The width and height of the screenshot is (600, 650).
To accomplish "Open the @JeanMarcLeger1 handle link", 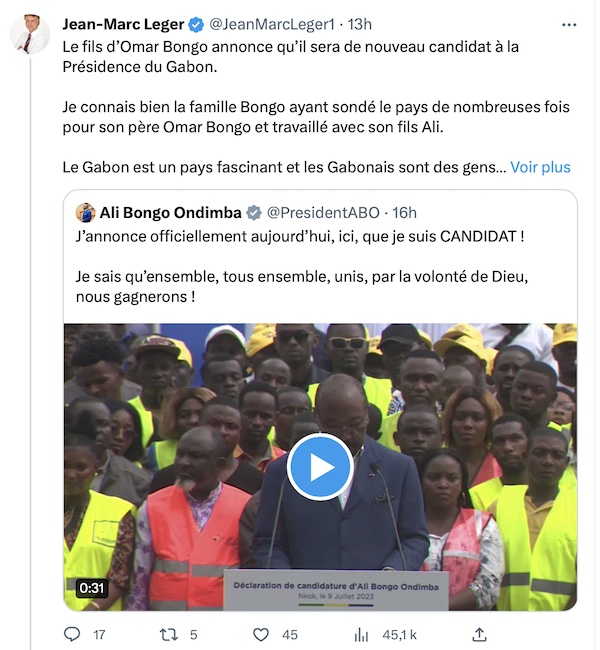I will [x=272, y=24].
